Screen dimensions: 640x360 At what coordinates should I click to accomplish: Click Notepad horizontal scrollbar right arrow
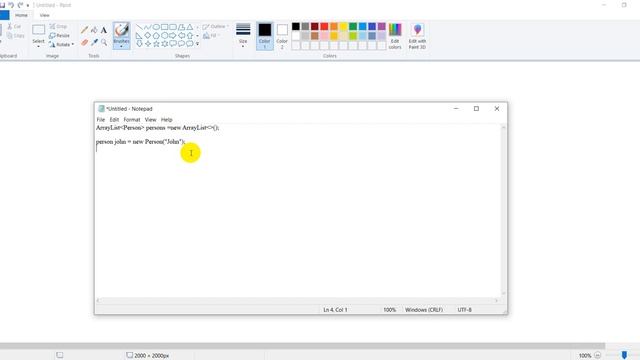point(496,300)
